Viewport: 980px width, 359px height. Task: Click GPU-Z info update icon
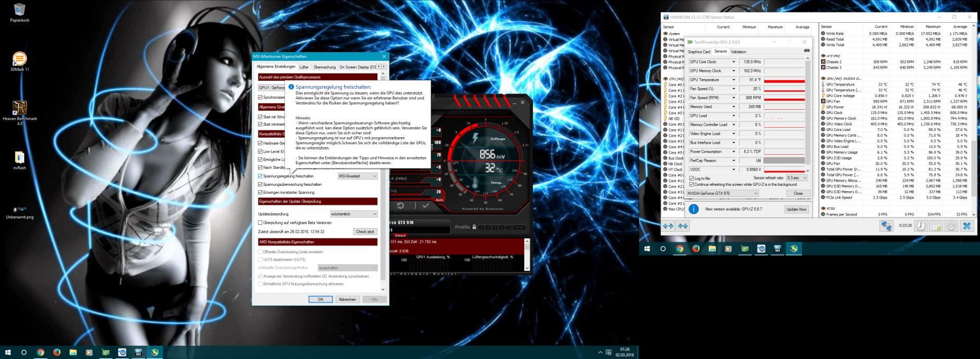click(694, 209)
